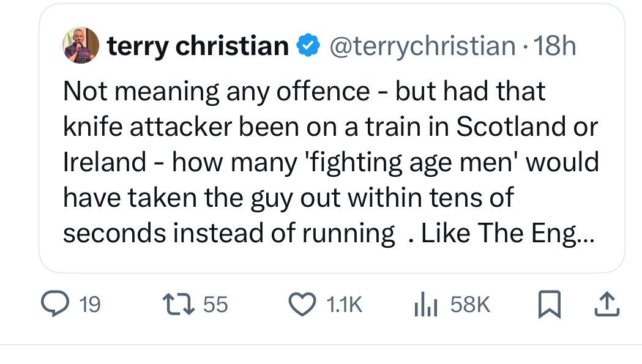Open the @terrychristian handle link
This screenshot has width=642, height=364.
pyautogui.click(x=422, y=46)
